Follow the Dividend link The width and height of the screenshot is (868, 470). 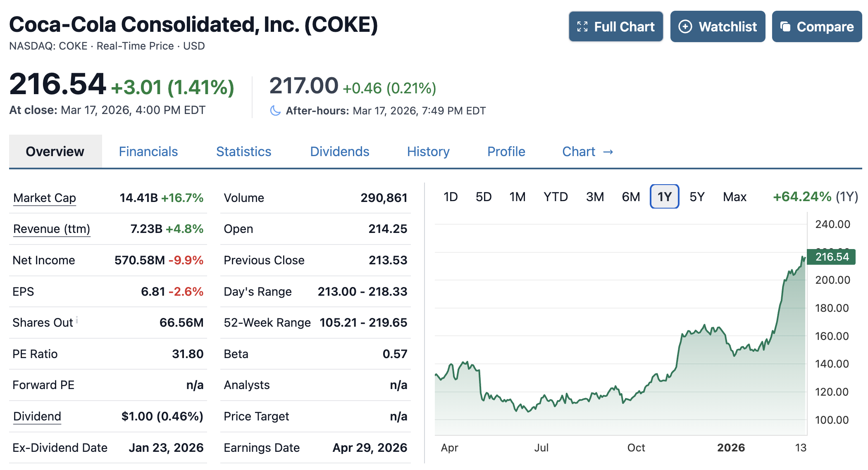(37, 416)
